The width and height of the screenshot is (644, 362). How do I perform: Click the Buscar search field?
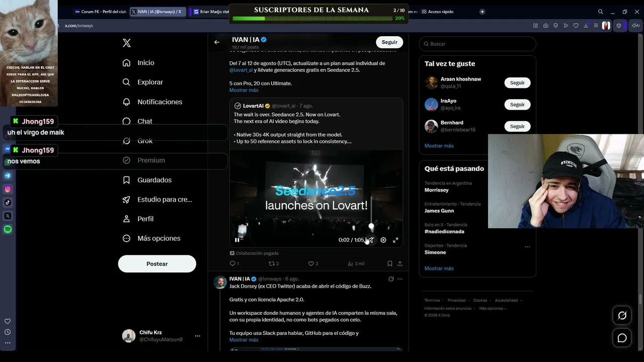click(x=477, y=44)
